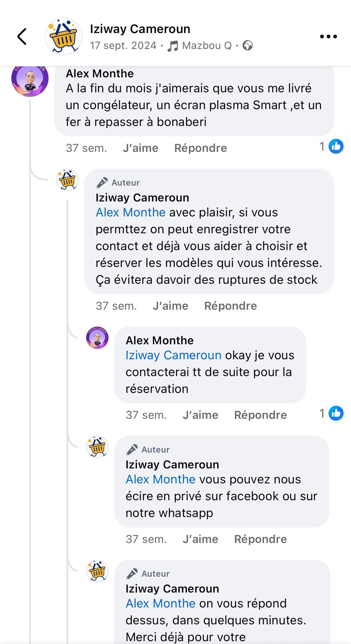Open Iziway Cameroun basket profile picture in header
The image size is (351, 644).
pyautogui.click(x=64, y=36)
